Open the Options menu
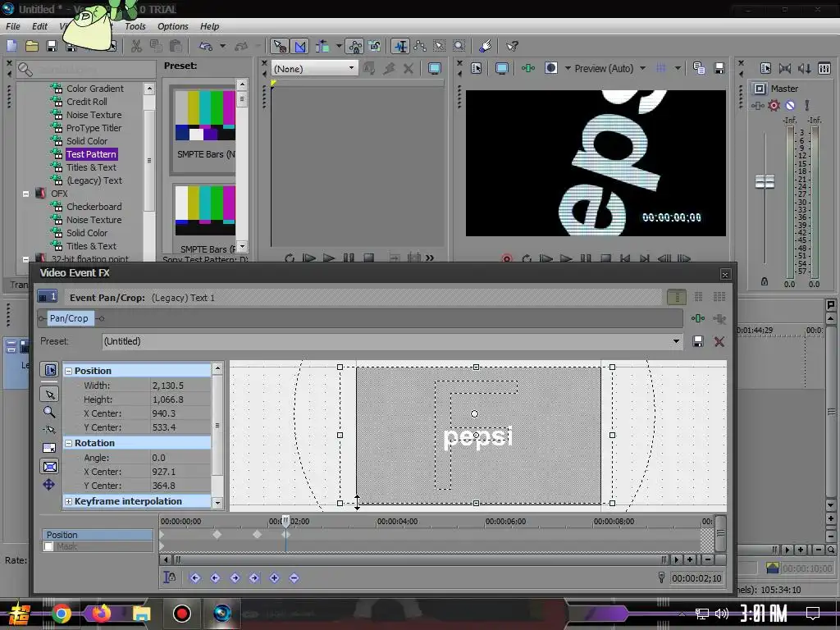The image size is (840, 630). pos(172,26)
